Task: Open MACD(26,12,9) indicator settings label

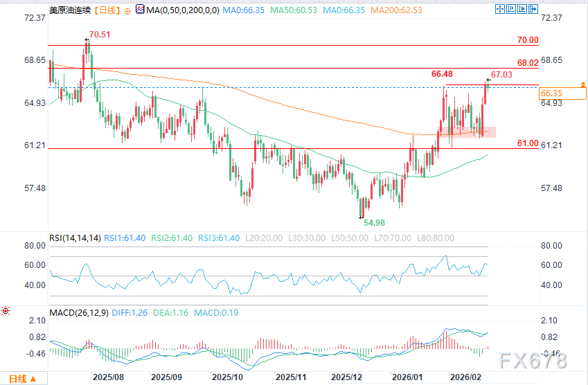Action: pyautogui.click(x=78, y=312)
